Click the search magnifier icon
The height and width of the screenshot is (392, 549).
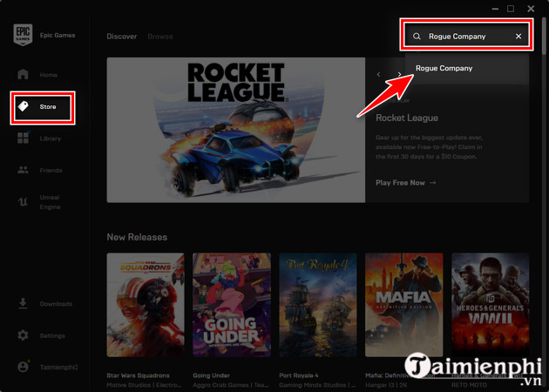417,37
